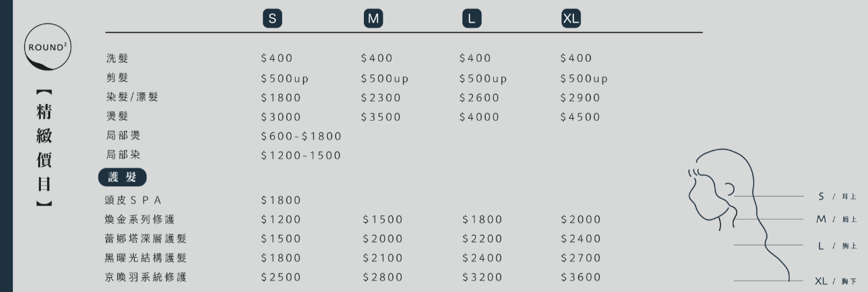This screenshot has width=868, height=292.
Task: Click the S / 耳上 length legend
Action: [837, 197]
